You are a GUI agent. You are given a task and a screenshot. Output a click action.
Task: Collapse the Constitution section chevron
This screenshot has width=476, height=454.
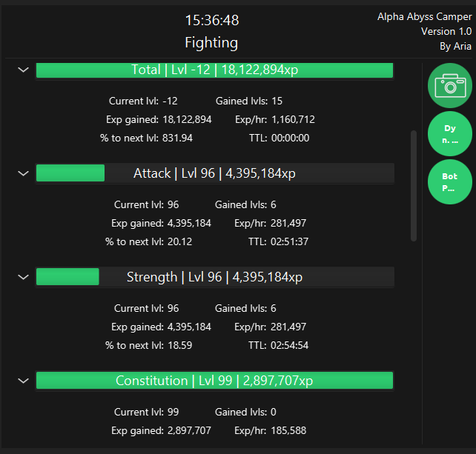pos(23,381)
